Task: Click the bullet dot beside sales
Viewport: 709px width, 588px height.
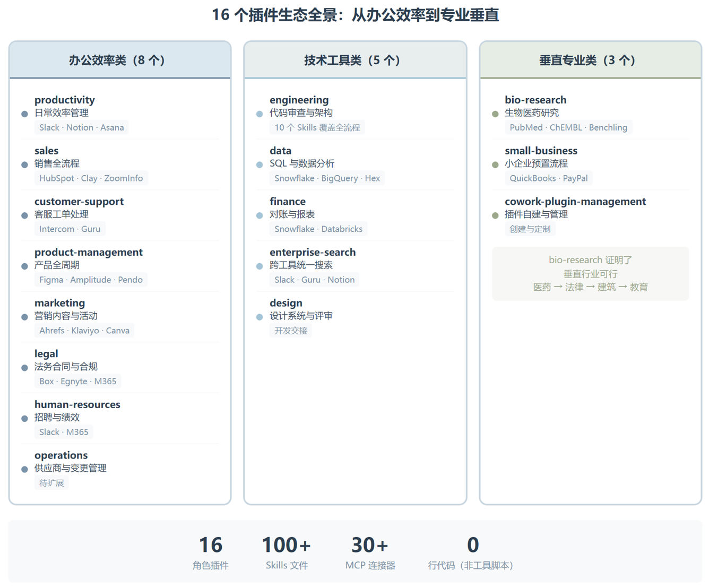Action: (24, 165)
